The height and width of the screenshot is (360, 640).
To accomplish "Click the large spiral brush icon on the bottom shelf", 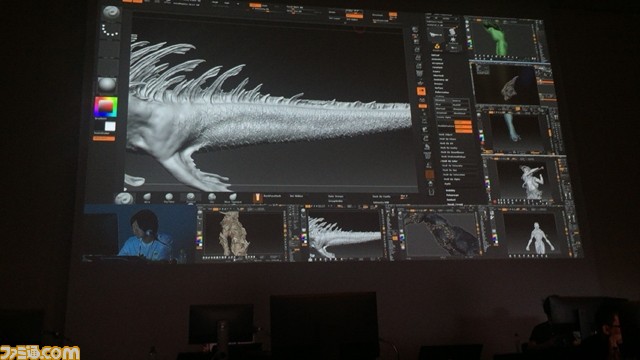I will [x=124, y=198].
